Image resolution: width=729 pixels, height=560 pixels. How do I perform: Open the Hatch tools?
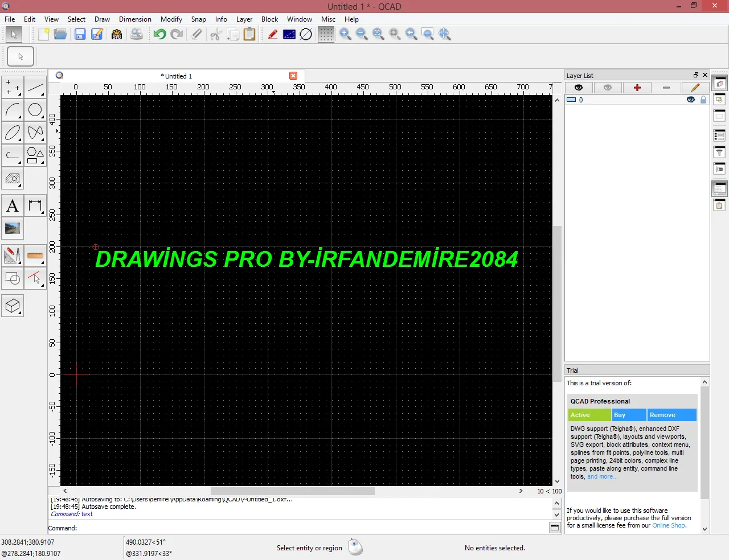13,178
